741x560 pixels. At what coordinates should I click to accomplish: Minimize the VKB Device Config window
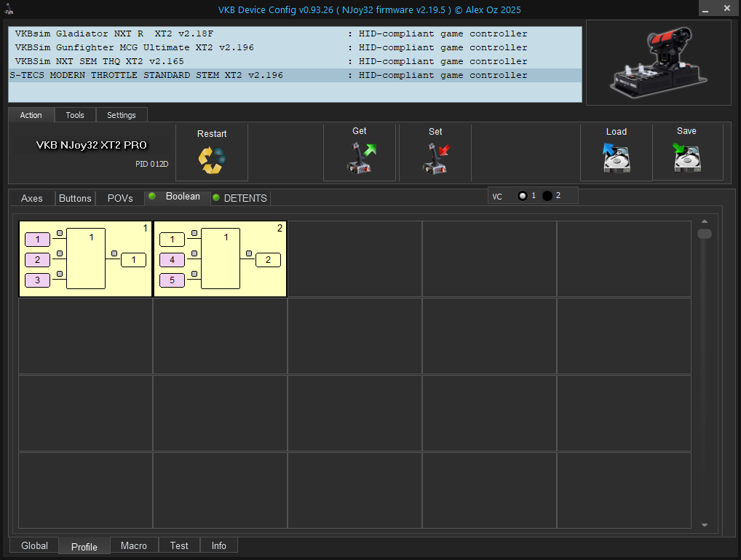pos(705,9)
